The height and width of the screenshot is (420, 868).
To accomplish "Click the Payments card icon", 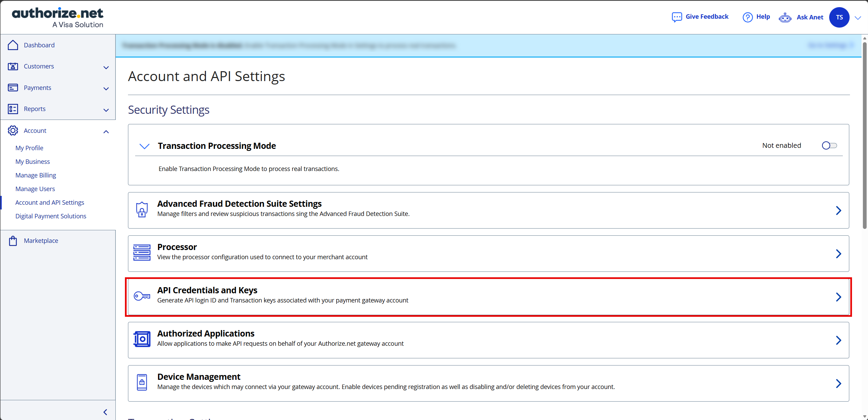I will point(13,88).
